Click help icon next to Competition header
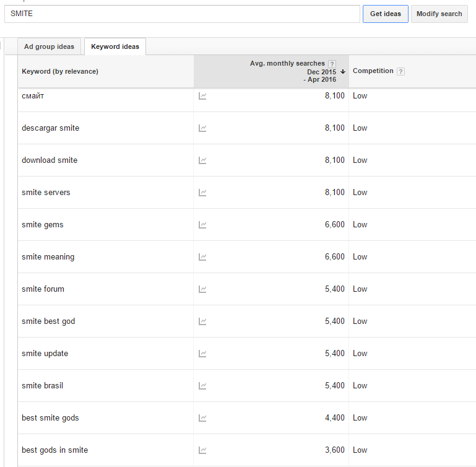 pyautogui.click(x=400, y=71)
